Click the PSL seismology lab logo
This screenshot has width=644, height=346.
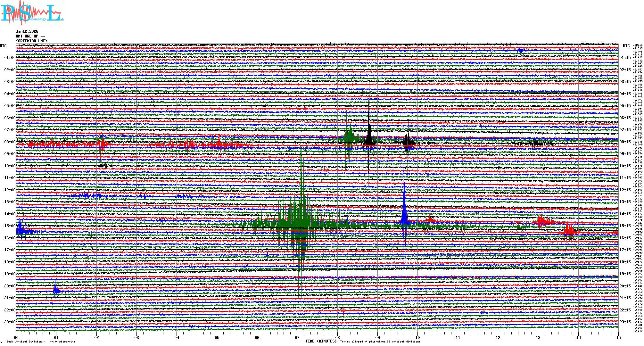[x=31, y=13]
